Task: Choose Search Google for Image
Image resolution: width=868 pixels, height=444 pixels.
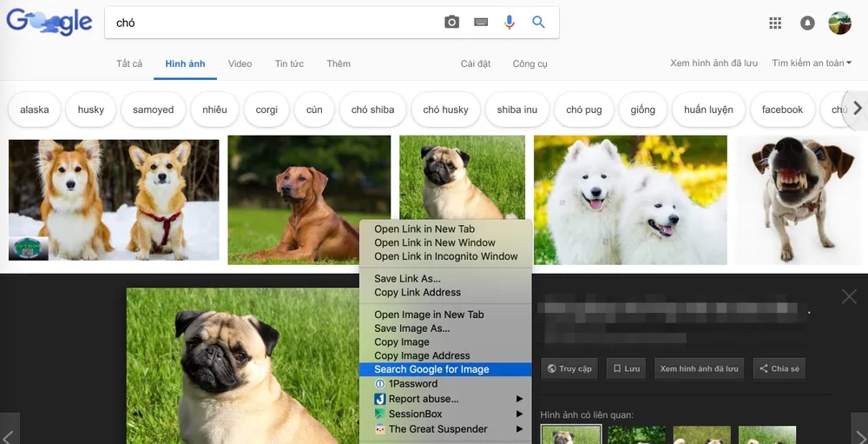Action: tap(431, 369)
